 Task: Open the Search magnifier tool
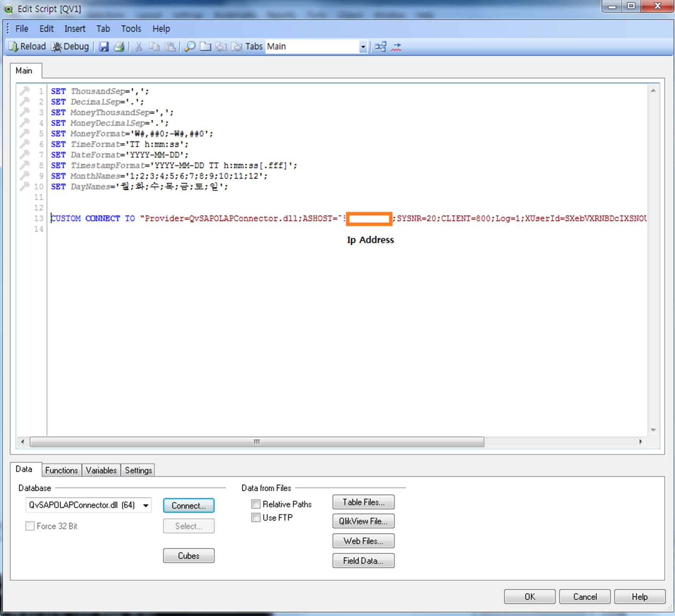pyautogui.click(x=190, y=47)
